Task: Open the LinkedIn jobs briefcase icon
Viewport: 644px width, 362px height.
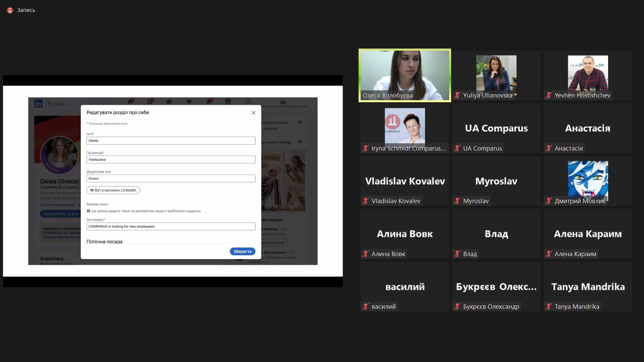Action: coord(169,101)
